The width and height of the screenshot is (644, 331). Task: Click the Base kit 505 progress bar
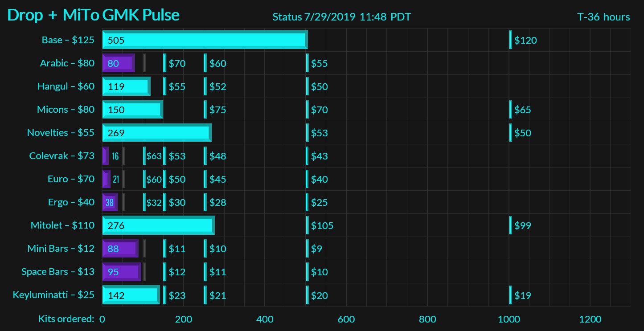click(205, 40)
